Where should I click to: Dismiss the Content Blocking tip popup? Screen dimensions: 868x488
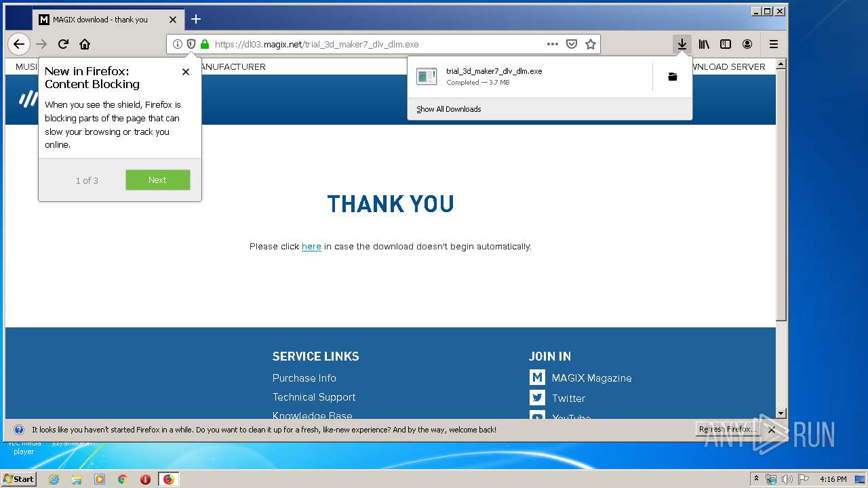(186, 72)
